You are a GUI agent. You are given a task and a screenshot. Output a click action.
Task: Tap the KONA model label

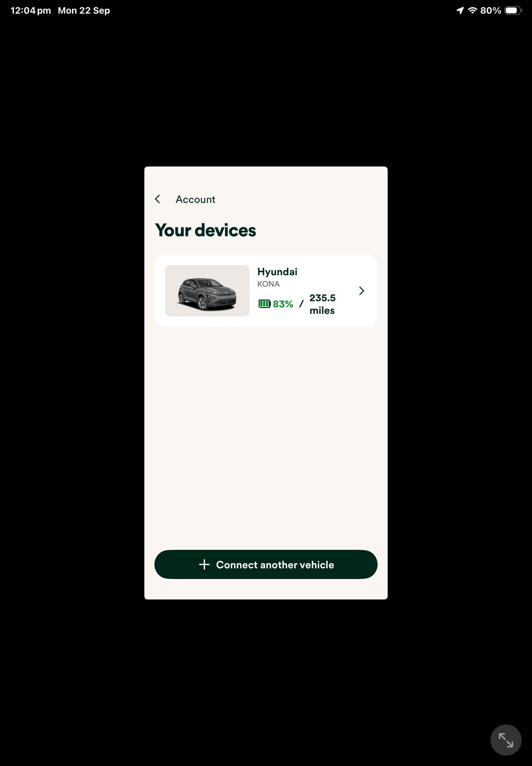coord(268,284)
